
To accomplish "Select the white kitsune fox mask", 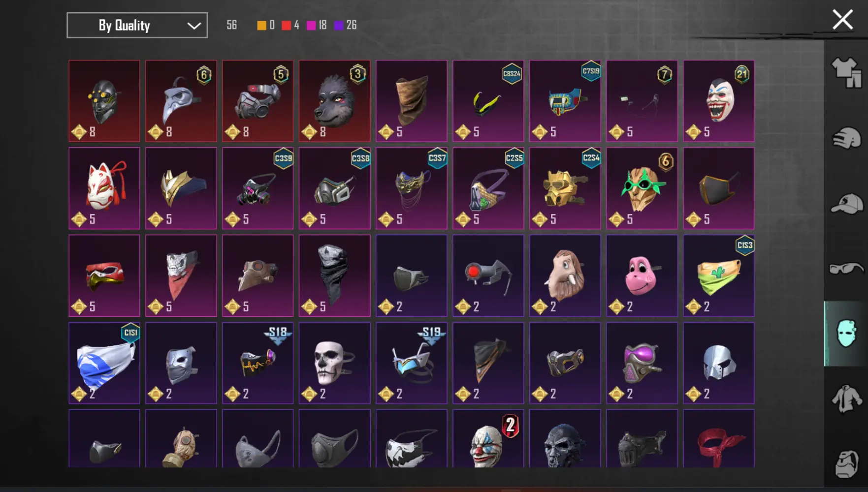I will point(104,188).
